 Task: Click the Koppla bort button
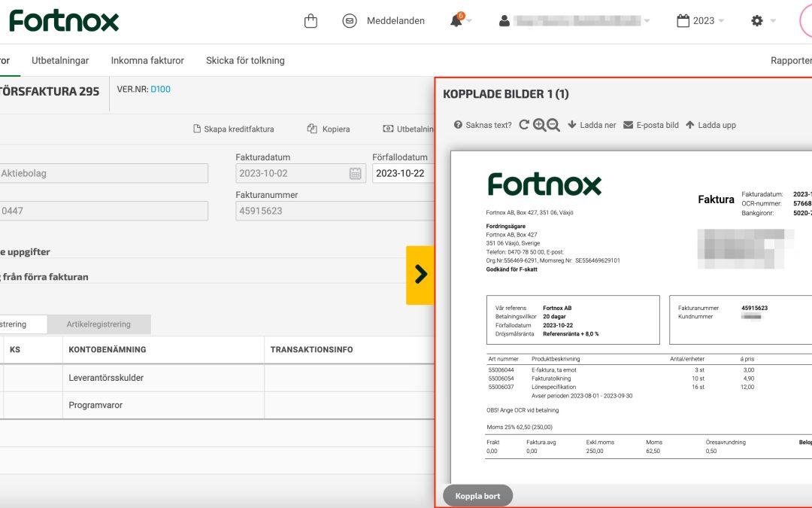coord(477,496)
